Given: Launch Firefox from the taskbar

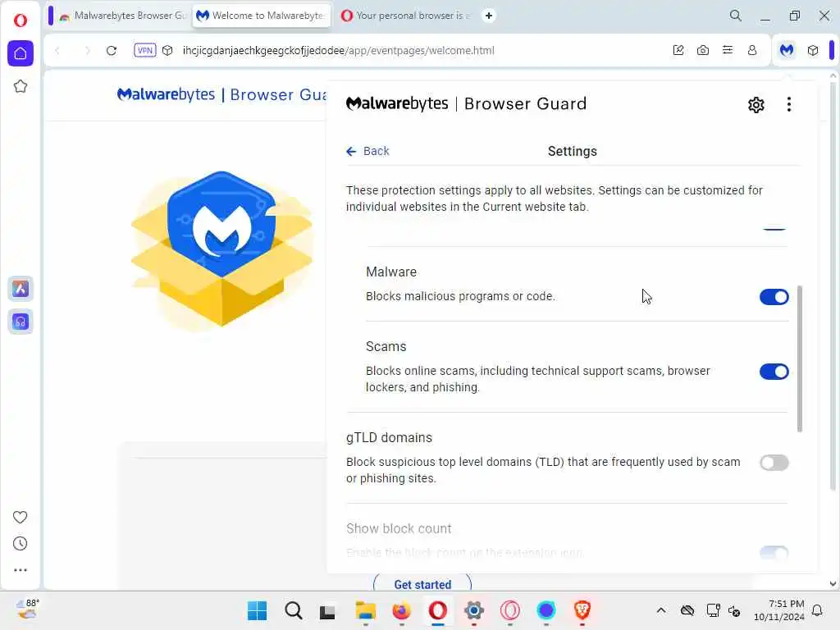Looking at the screenshot, I should (401, 610).
